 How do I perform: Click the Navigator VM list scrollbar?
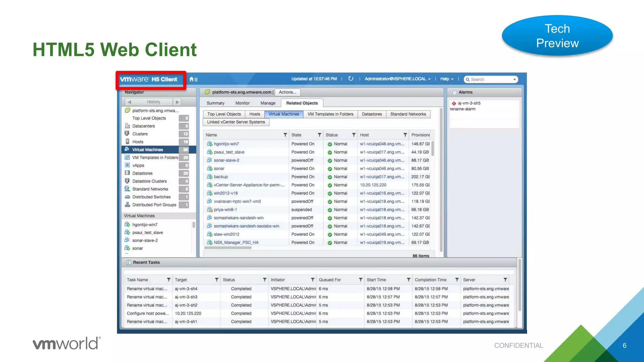pyautogui.click(x=194, y=225)
